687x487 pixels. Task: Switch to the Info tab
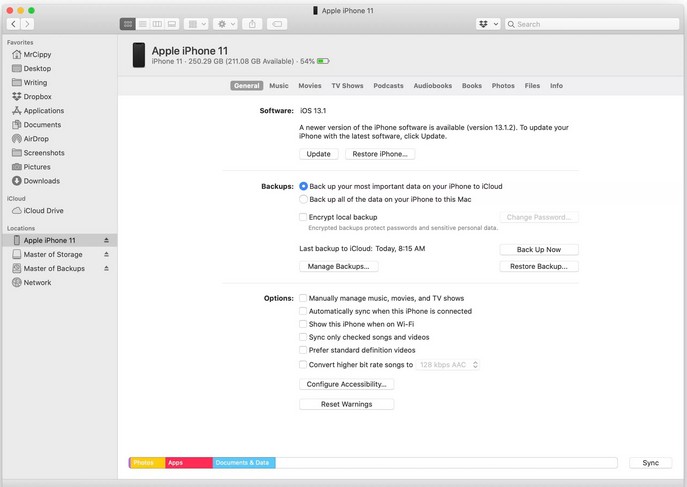click(x=556, y=85)
